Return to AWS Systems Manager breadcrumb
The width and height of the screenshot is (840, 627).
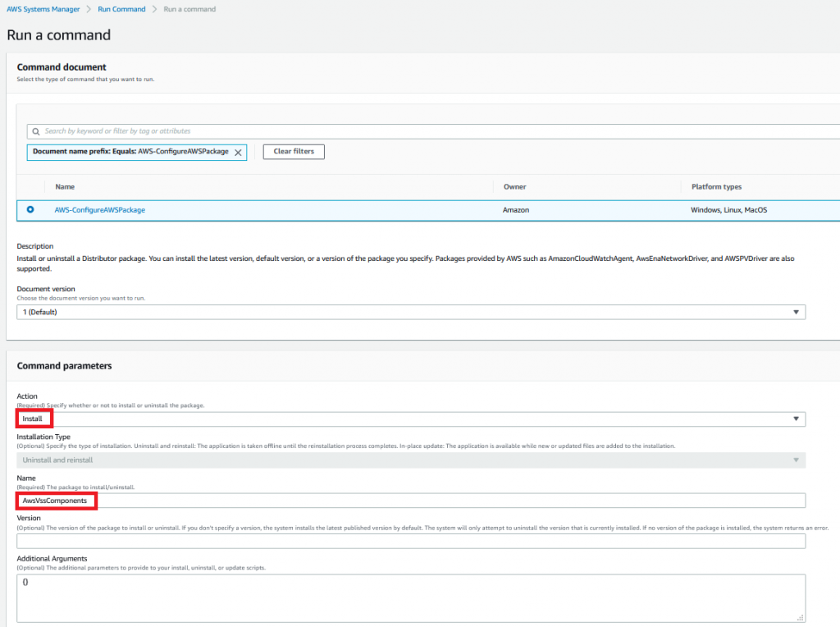[x=43, y=9]
